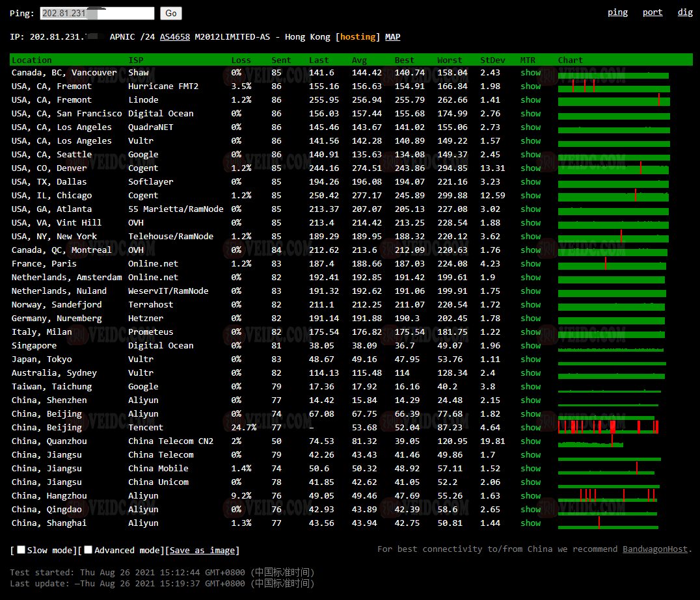The height and width of the screenshot is (600, 700).
Task: Click the Beijing Tencent latency chart
Action: point(608,427)
